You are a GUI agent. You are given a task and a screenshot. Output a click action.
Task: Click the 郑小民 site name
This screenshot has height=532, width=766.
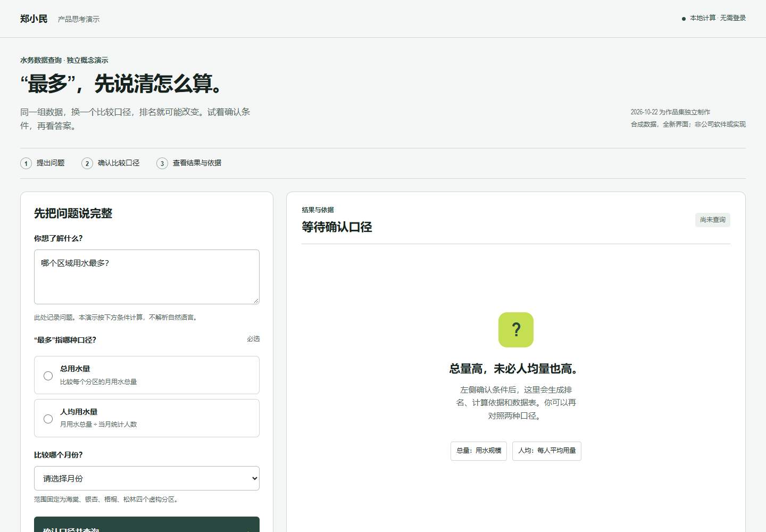coord(34,19)
